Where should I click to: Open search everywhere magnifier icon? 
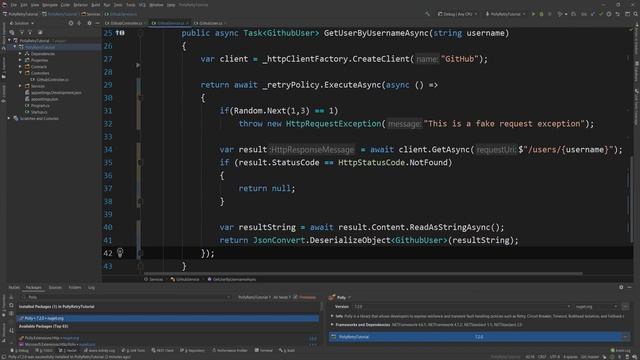click(636, 14)
